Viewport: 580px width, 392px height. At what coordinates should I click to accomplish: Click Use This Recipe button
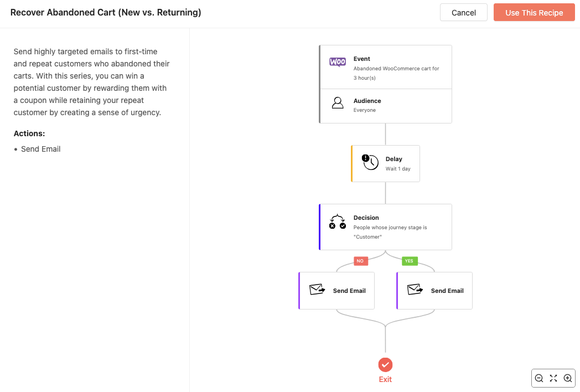534,13
